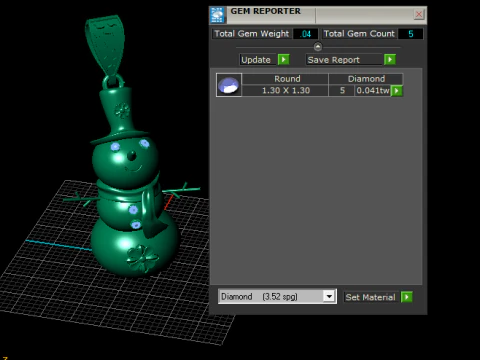
Task: Select the snowman's left eye gem
Action: pyautogui.click(x=115, y=146)
